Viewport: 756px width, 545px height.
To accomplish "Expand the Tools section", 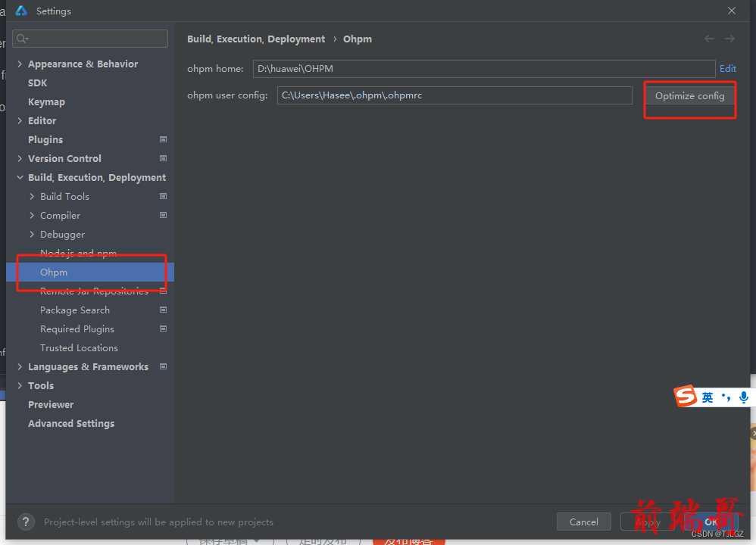I will (x=20, y=385).
